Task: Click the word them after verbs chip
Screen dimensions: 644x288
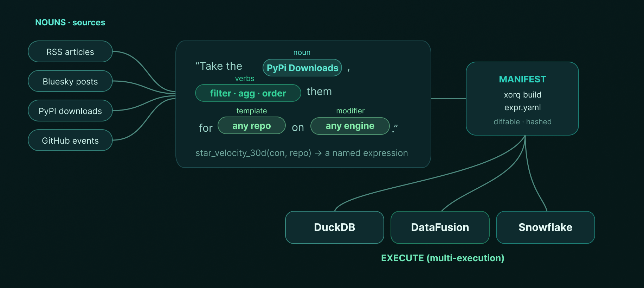Action: click(319, 92)
